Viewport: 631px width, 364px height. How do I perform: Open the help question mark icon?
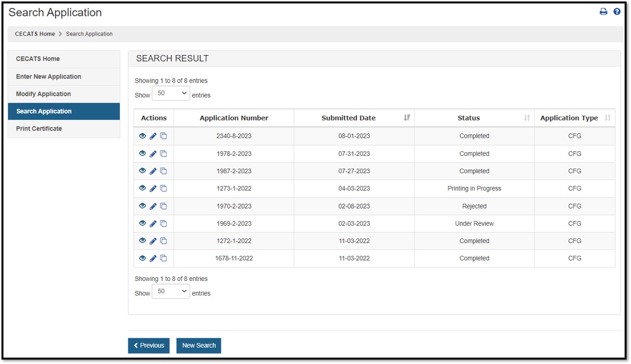(x=617, y=12)
